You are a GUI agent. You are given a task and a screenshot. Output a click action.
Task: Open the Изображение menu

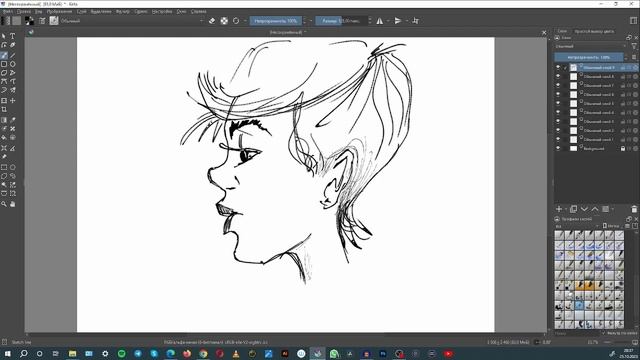pyautogui.click(x=59, y=11)
